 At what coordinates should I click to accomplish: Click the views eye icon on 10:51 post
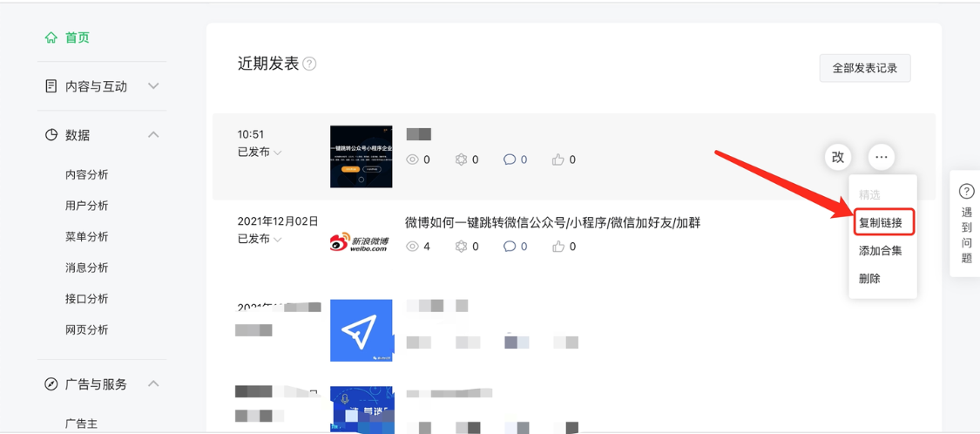413,159
